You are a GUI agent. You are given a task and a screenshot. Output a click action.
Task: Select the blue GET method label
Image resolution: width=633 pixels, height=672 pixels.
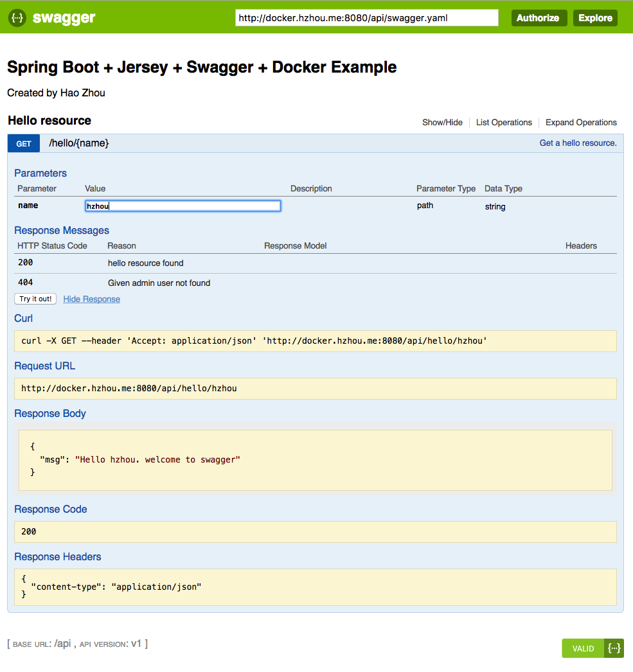pyautogui.click(x=23, y=143)
